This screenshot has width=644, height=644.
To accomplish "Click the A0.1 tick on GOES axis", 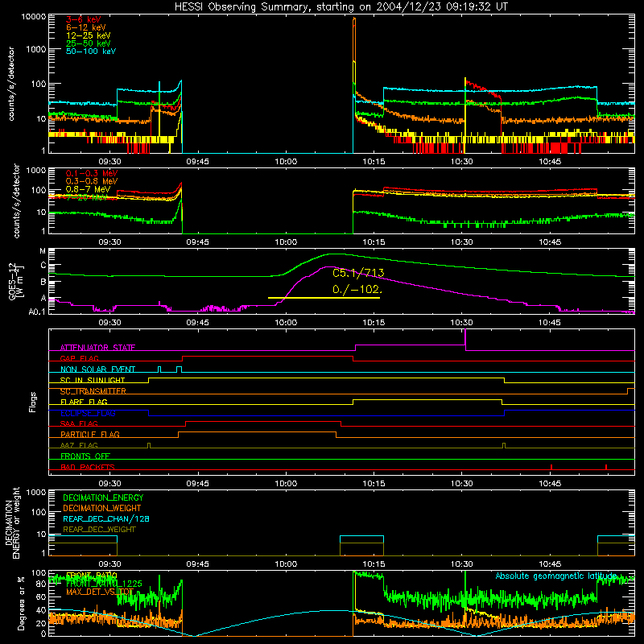I will [37, 312].
